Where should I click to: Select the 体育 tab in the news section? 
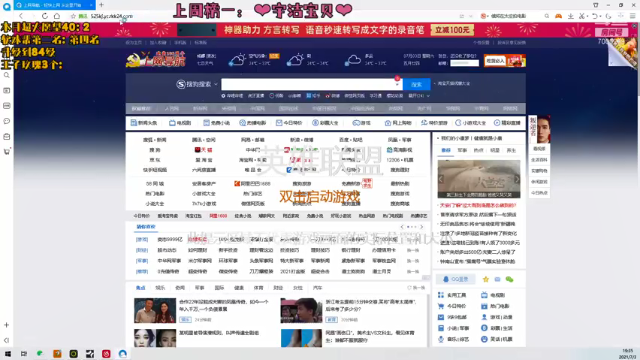point(258,288)
